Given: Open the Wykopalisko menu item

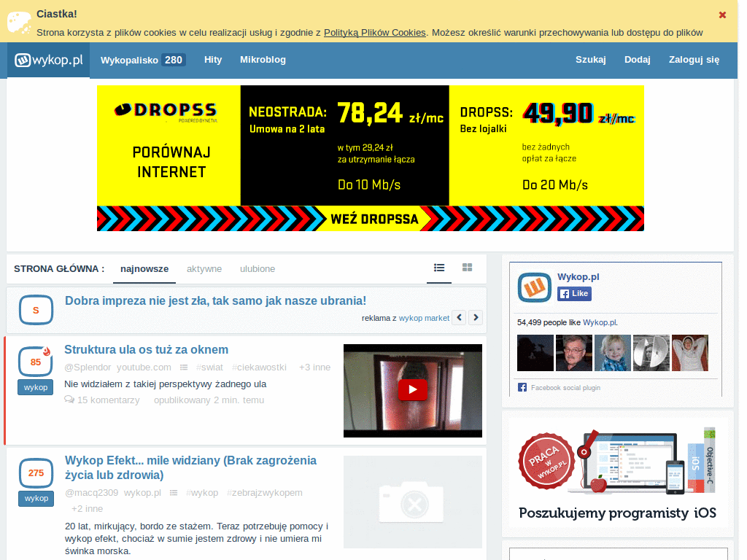Looking at the screenshot, I should [143, 60].
